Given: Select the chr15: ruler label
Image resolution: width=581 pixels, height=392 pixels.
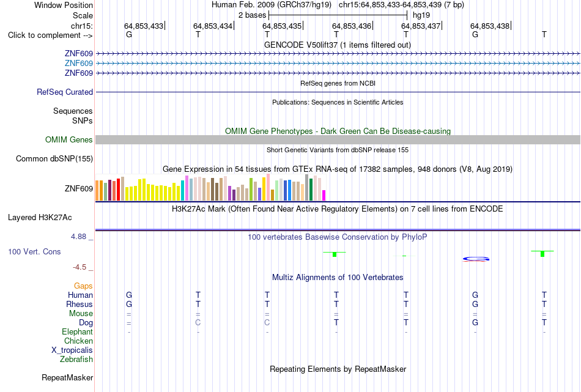Looking at the screenshot, I should pyautogui.click(x=81, y=26).
